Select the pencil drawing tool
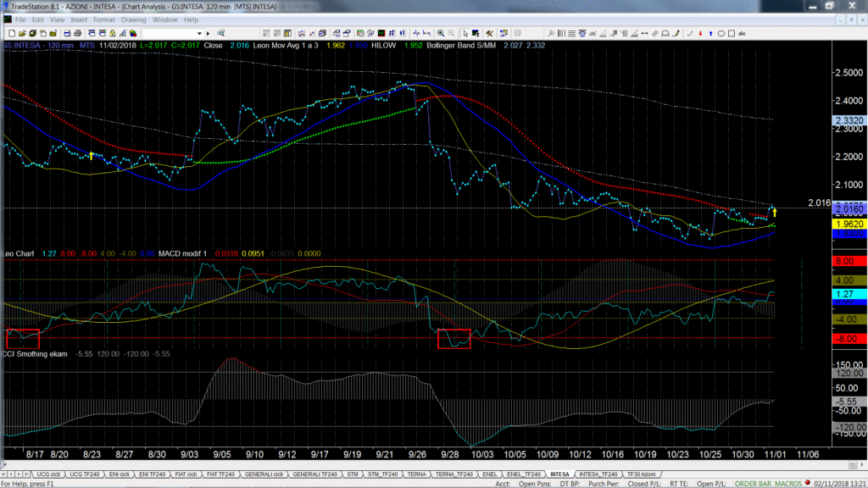Image resolution: width=868 pixels, height=488 pixels. point(676,33)
